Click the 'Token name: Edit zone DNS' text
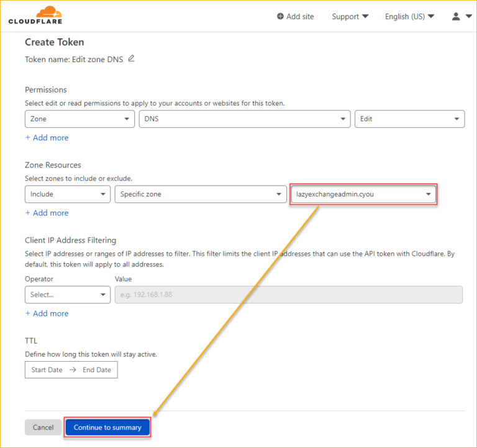Image resolution: width=477 pixels, height=448 pixels. pyautogui.click(x=74, y=60)
